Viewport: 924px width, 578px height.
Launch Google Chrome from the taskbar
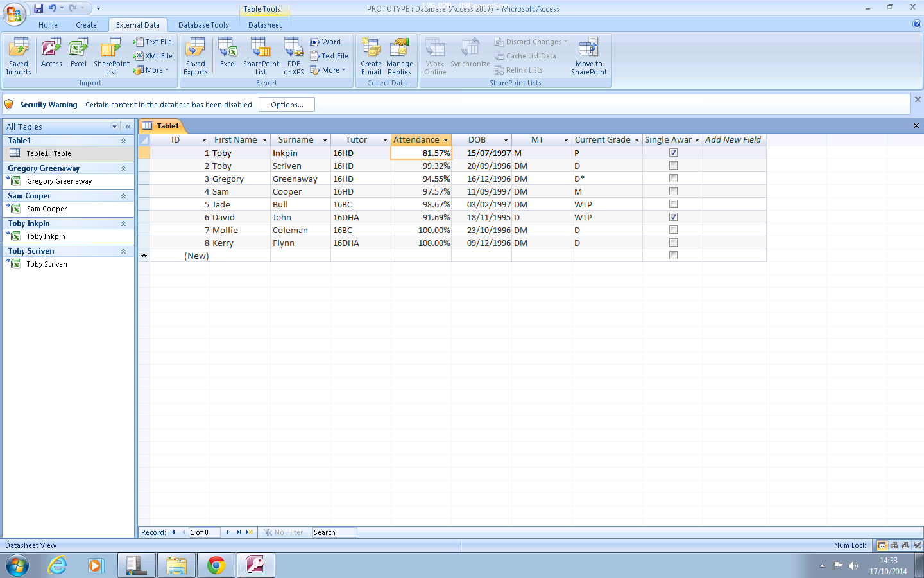point(216,565)
